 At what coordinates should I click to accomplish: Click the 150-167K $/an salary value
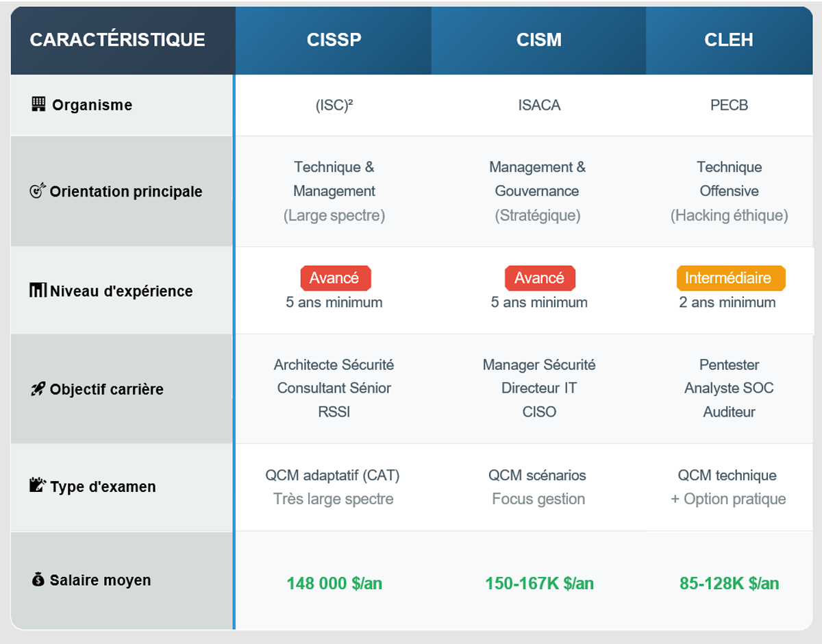pos(539,583)
